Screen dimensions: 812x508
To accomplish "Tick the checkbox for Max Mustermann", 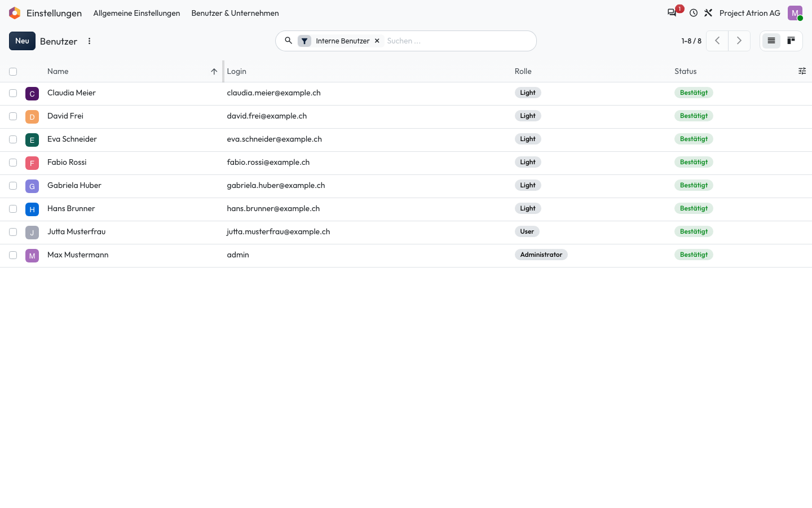I will click(x=13, y=255).
